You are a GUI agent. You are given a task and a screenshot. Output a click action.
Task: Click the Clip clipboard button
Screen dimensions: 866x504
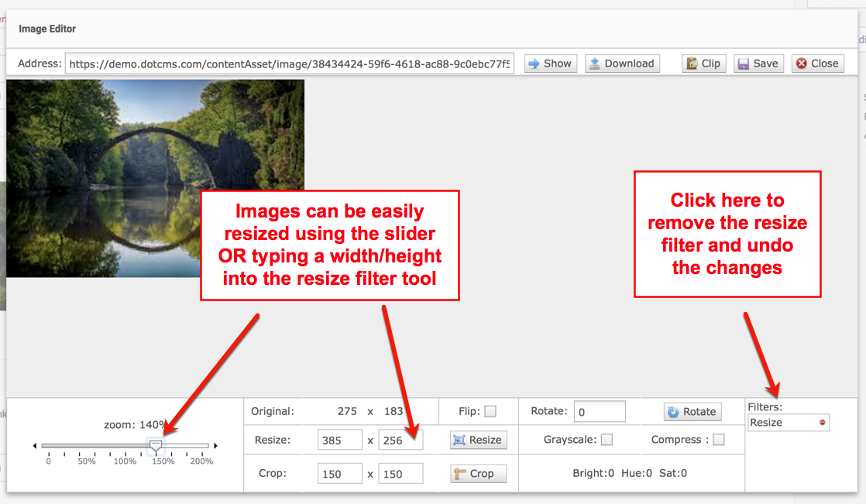click(703, 63)
